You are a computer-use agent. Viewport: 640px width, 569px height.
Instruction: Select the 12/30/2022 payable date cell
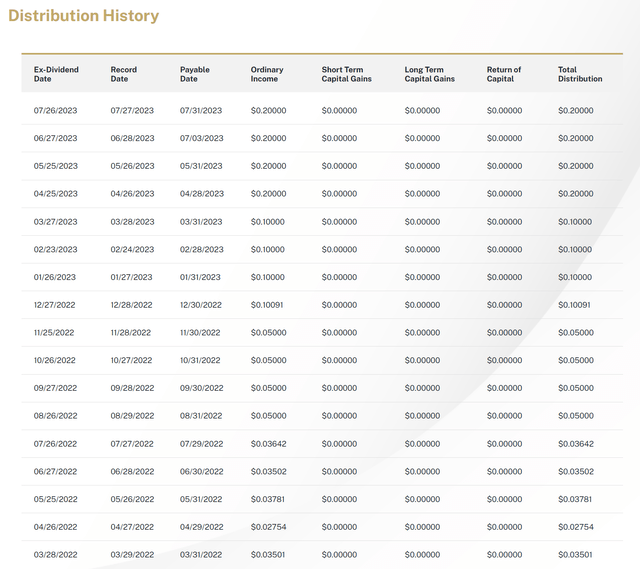click(202, 305)
